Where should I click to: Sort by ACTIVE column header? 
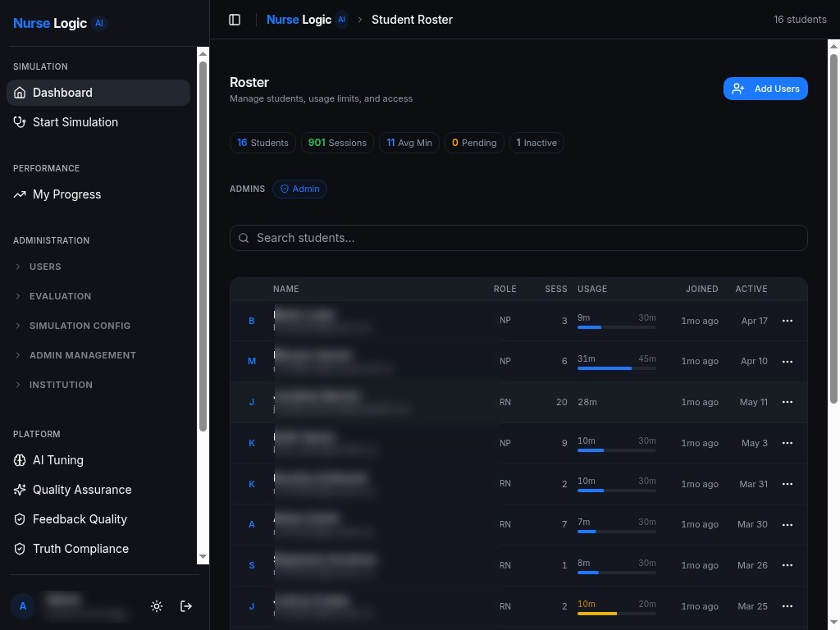coord(751,290)
